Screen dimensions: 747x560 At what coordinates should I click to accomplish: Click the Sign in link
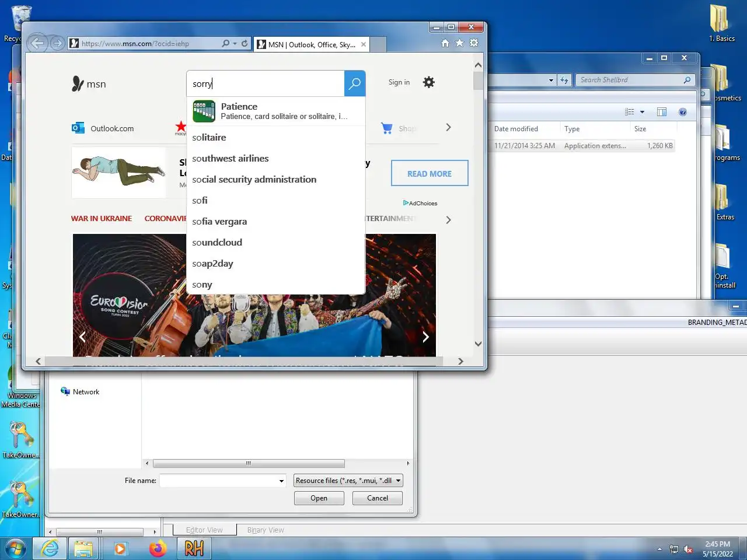(x=399, y=82)
